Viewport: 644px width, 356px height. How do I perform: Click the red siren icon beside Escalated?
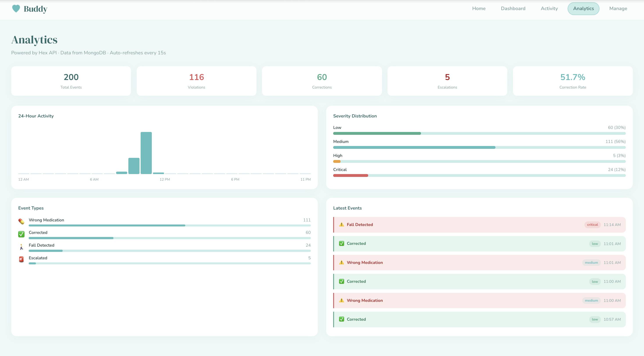21,259
